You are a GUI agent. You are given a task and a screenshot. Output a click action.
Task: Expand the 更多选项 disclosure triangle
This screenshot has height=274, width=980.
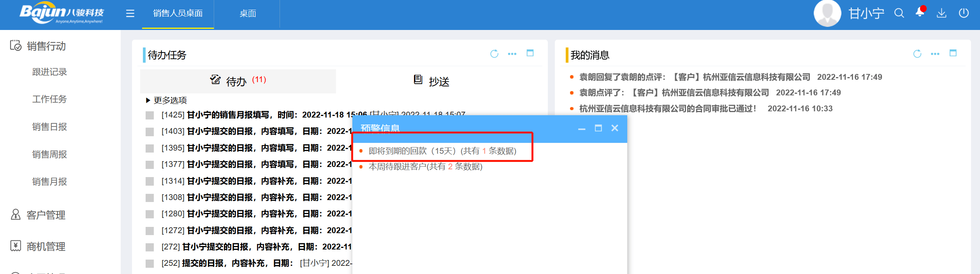click(148, 100)
